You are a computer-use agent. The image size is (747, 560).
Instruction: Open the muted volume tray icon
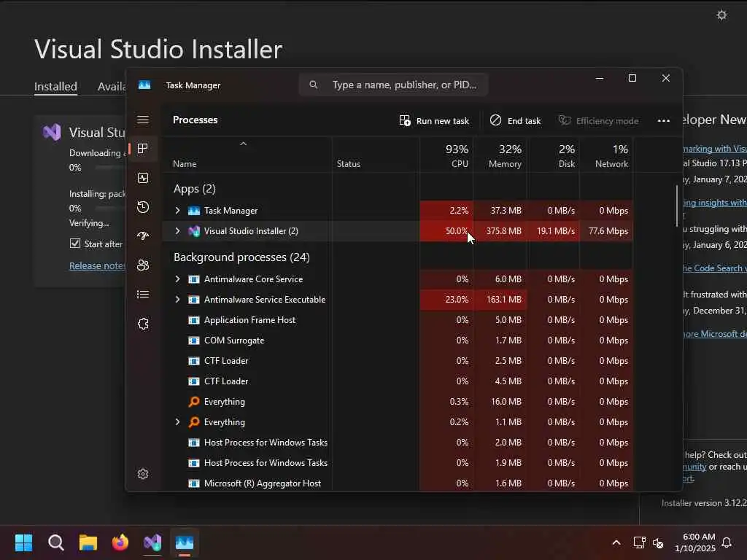click(658, 542)
